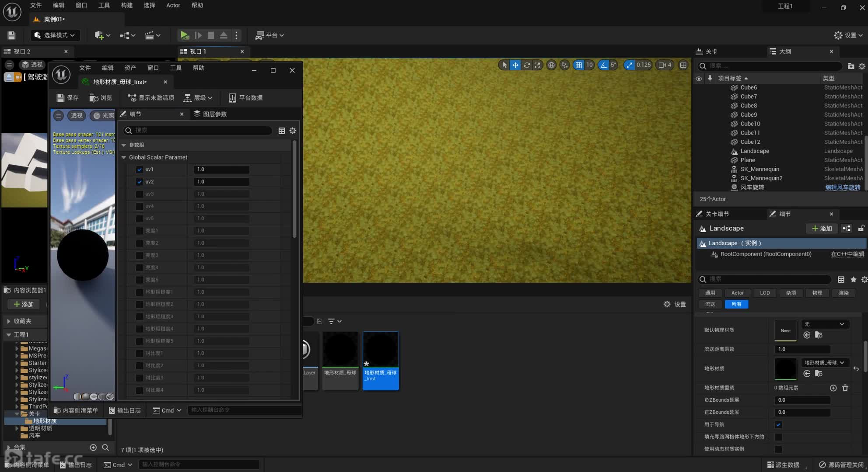Select the LOD filter in details panel
The width and height of the screenshot is (868, 472).
click(x=765, y=293)
